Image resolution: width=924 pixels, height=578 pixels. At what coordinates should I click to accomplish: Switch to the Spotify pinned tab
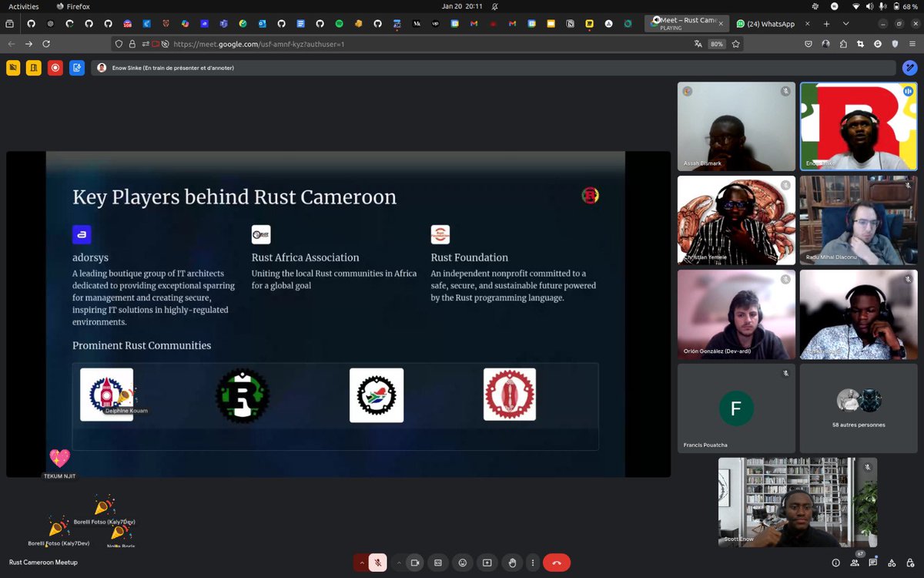click(339, 24)
